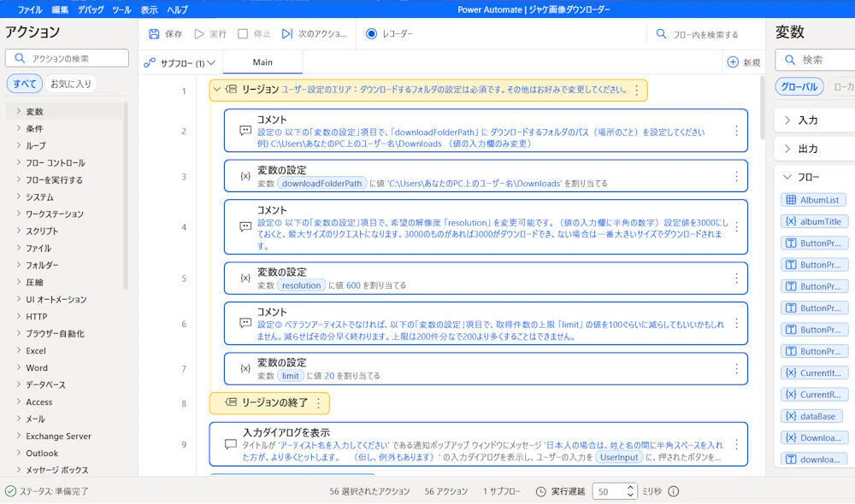The height and width of the screenshot is (504, 855).
Task: Select the すべて actions filter
Action: point(25,84)
